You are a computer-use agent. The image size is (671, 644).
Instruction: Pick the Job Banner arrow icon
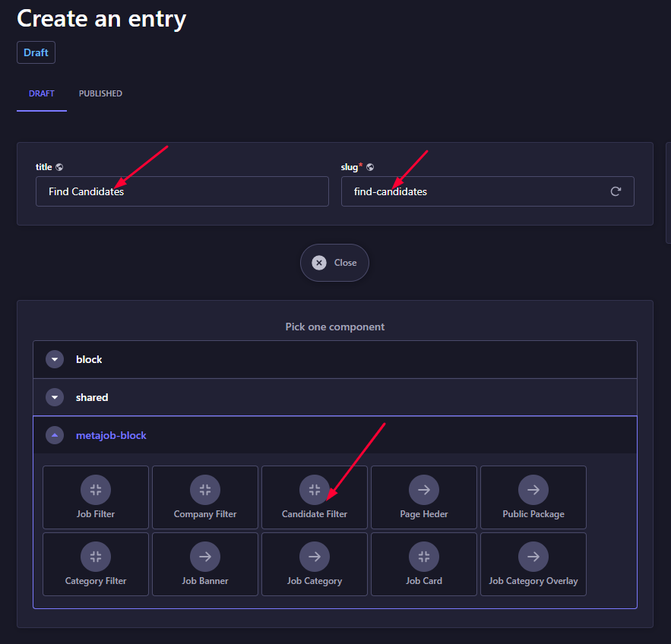(x=205, y=557)
